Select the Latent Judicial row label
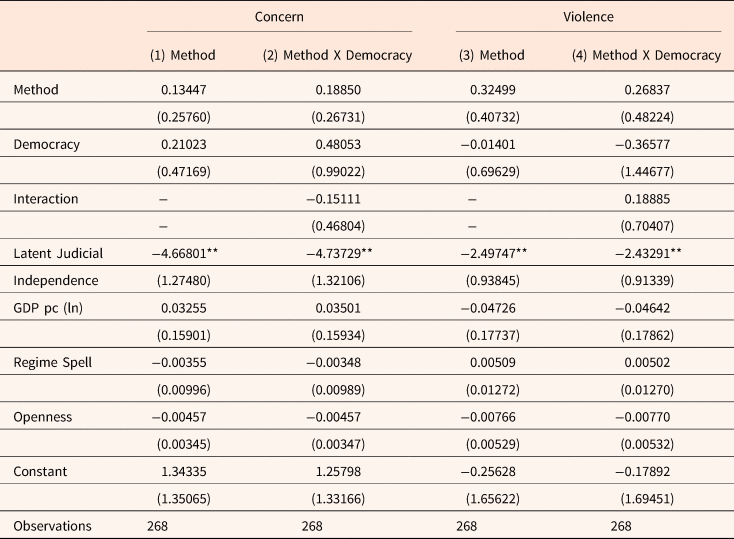Viewport: 734px width, 539px height. click(58, 253)
